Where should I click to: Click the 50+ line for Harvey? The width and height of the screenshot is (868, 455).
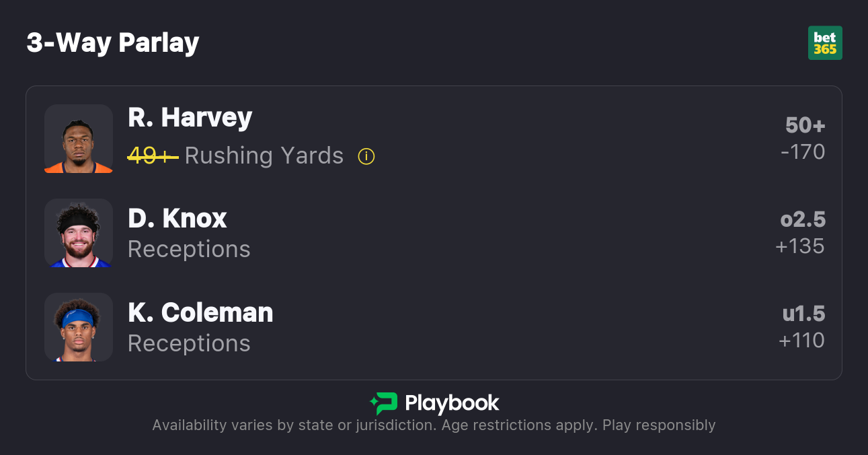805,125
